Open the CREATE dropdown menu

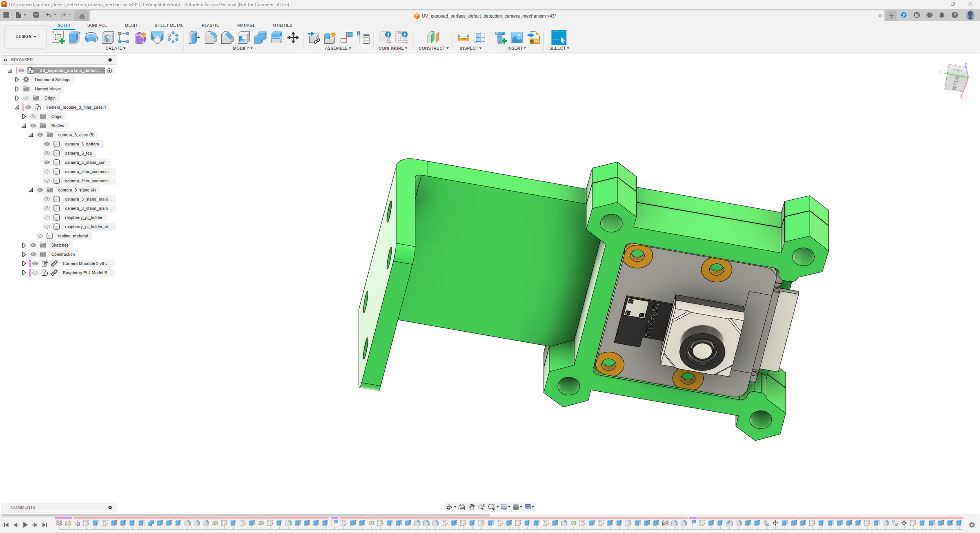(116, 48)
